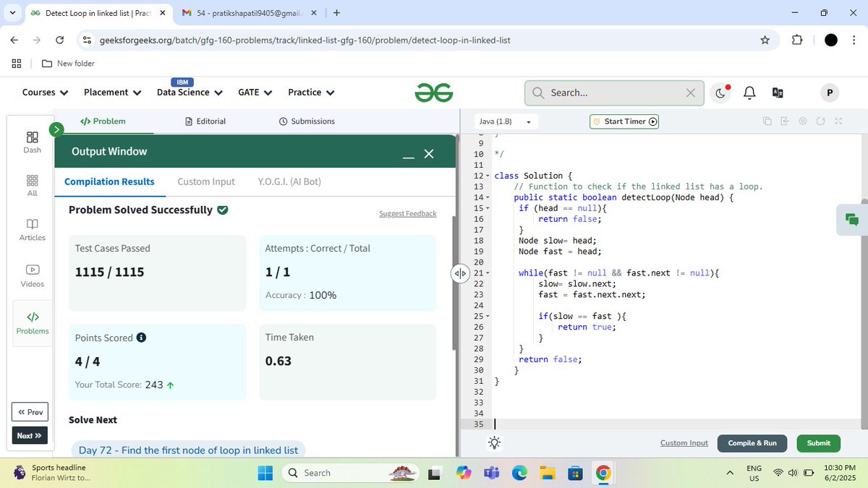868x488 pixels.
Task: Click the panel splitter handle icon
Action: point(460,273)
